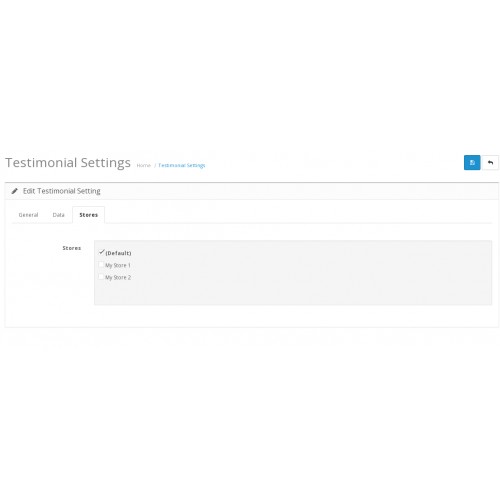This screenshot has width=500, height=500.
Task: Select the Stores tab
Action: pos(89,215)
